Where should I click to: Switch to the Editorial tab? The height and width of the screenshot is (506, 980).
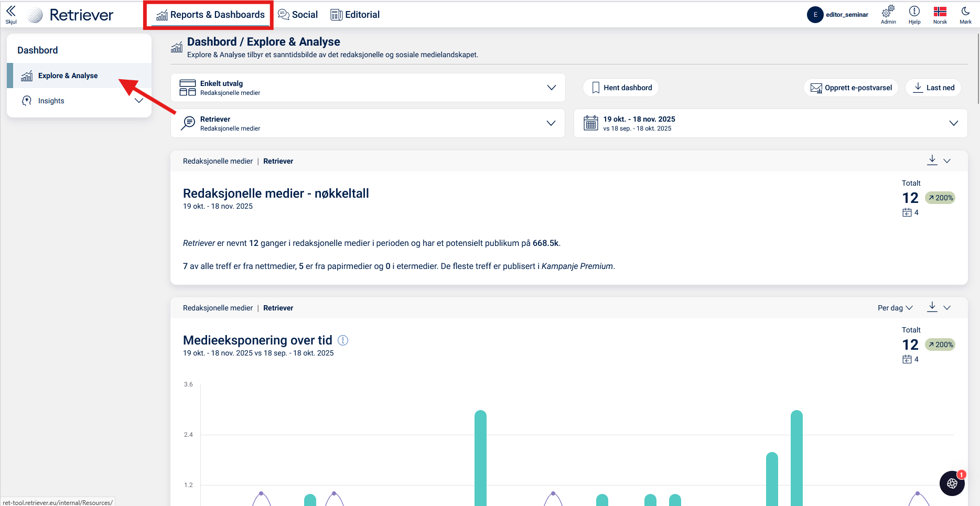355,15
